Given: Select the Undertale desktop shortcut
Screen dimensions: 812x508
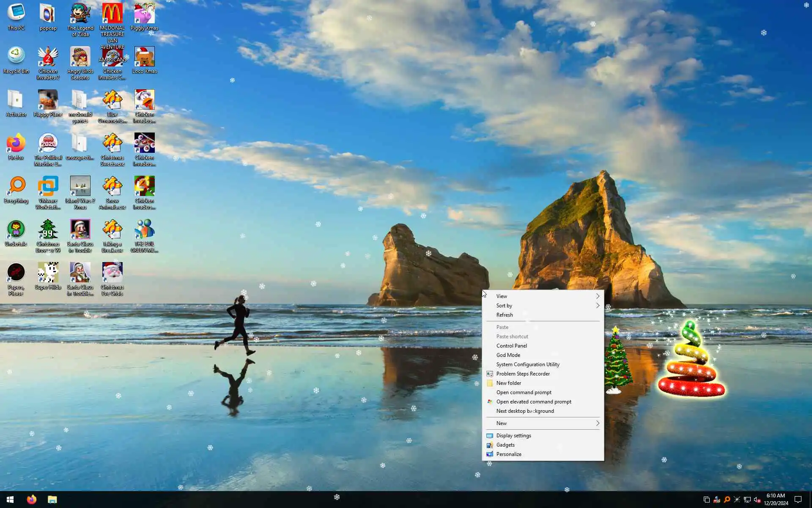Looking at the screenshot, I should pos(16,230).
